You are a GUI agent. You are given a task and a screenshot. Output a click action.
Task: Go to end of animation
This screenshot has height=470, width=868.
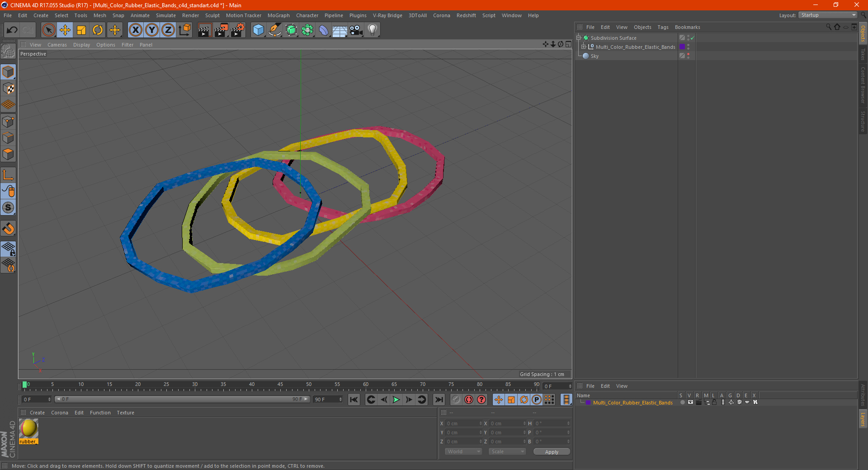click(439, 399)
